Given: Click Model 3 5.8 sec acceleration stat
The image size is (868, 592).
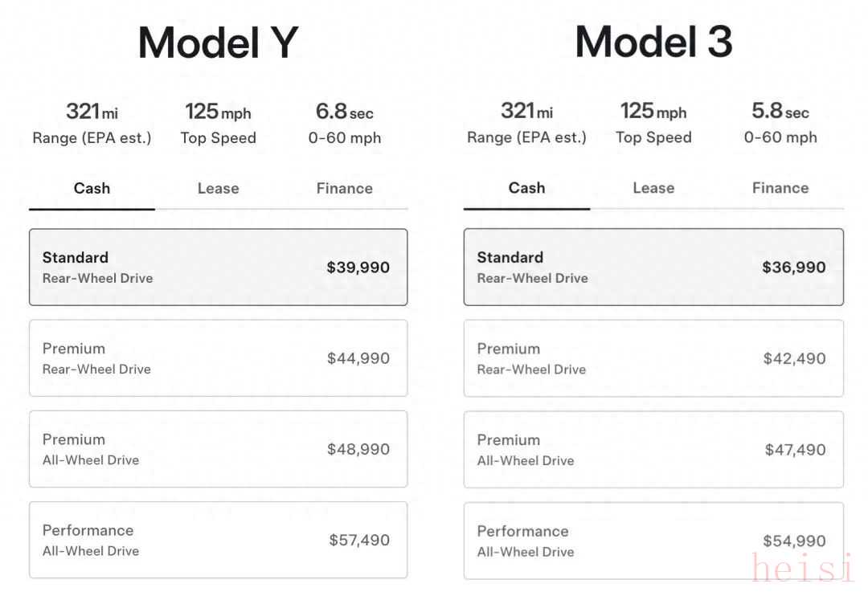Looking at the screenshot, I should click(x=780, y=124).
